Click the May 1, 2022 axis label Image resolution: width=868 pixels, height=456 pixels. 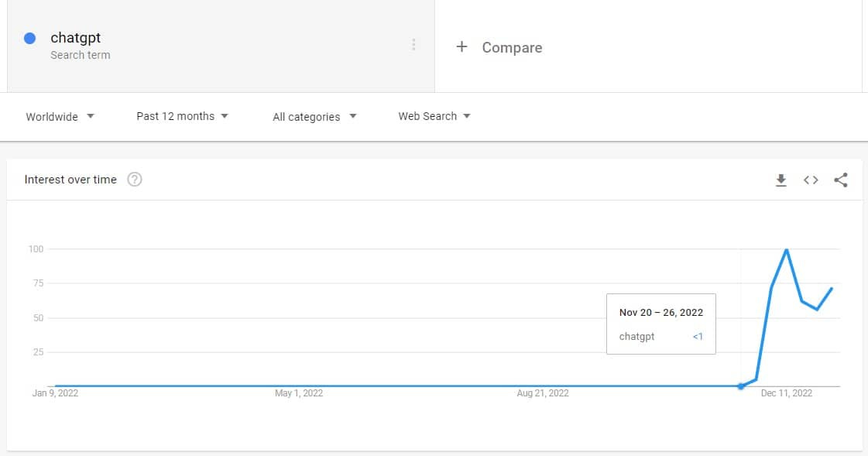click(298, 393)
